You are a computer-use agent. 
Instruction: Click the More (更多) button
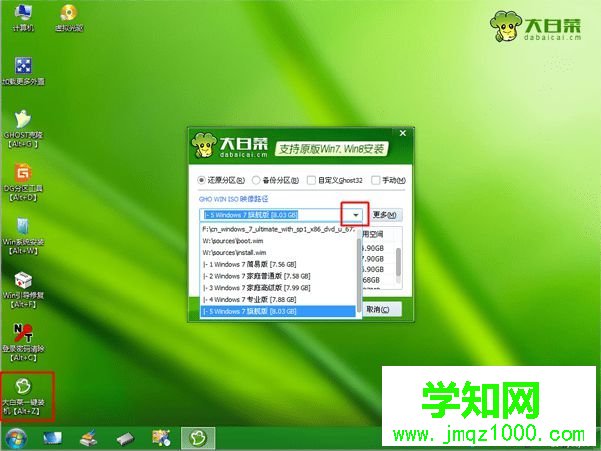pos(384,215)
